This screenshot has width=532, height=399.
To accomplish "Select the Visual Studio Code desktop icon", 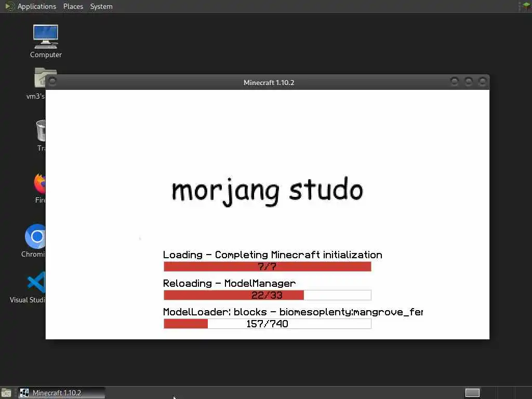I will tap(29, 287).
